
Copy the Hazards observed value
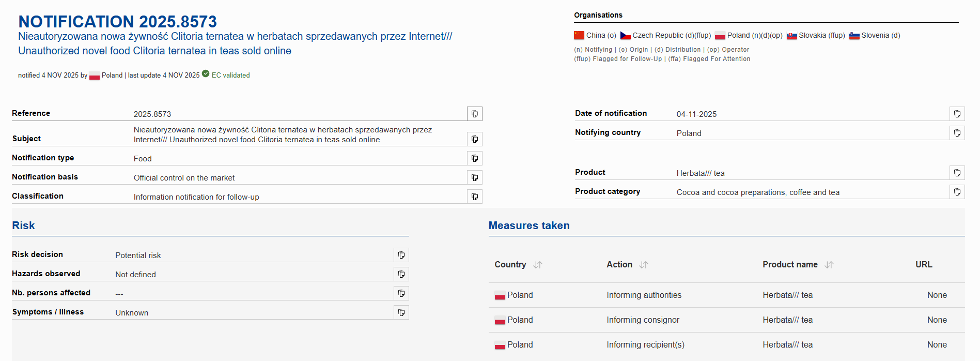[x=401, y=274]
